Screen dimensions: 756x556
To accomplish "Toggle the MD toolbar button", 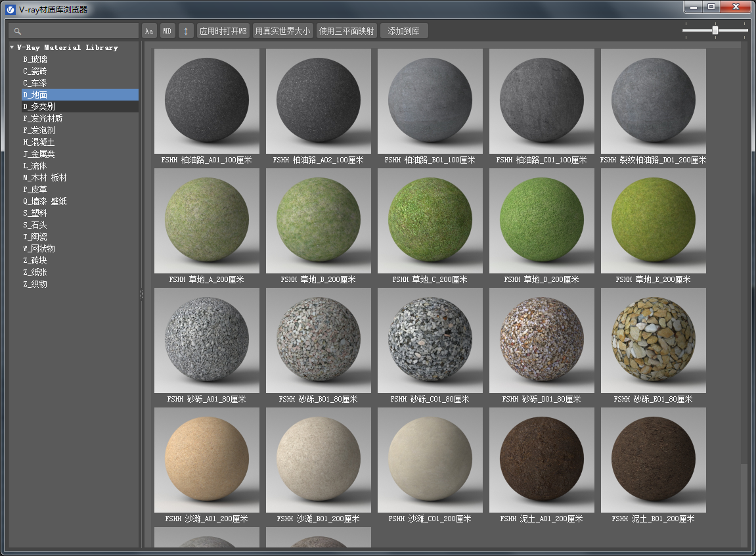I will coord(167,31).
